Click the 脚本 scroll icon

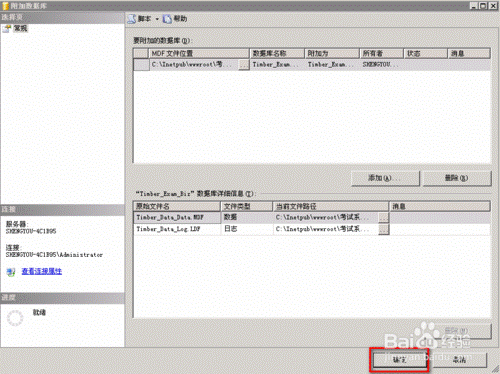point(132,19)
